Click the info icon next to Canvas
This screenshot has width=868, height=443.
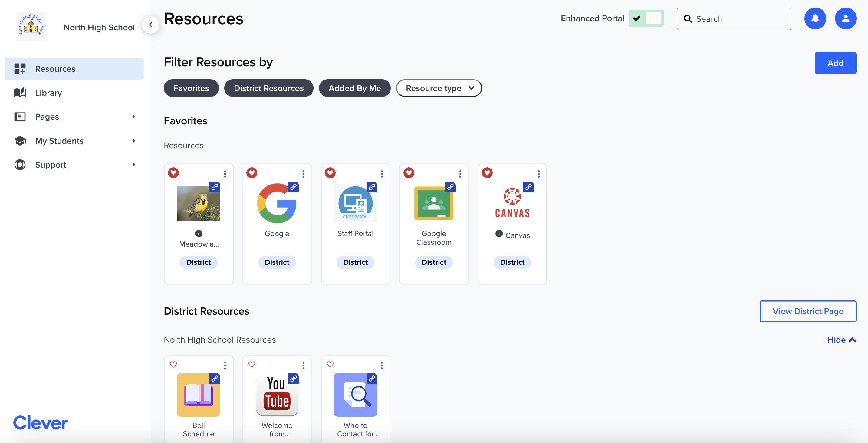coord(499,234)
